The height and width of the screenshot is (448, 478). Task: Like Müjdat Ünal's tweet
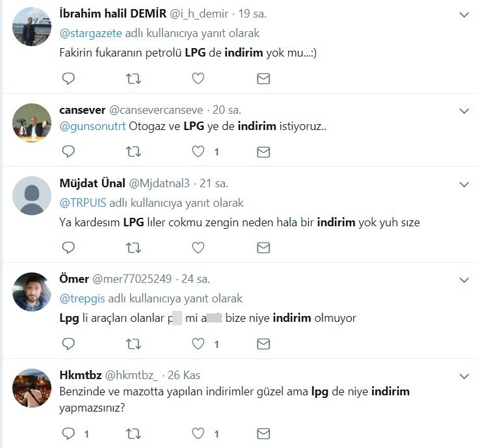point(198,248)
